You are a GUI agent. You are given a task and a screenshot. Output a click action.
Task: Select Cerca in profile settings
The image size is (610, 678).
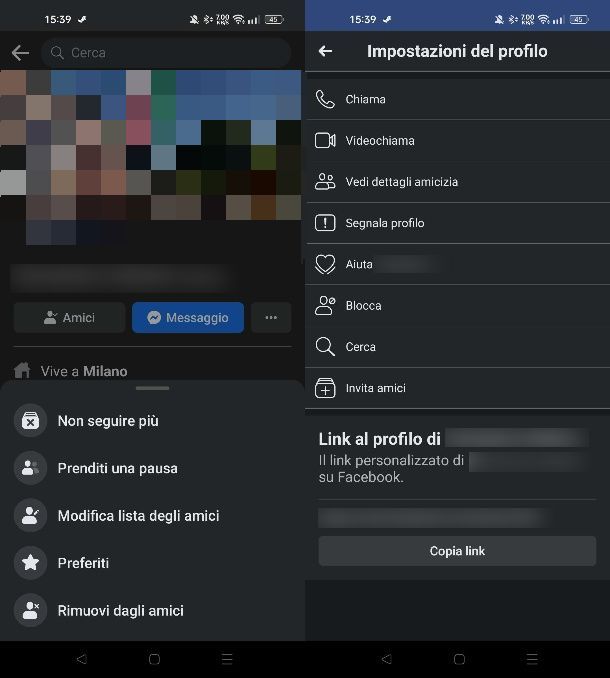coord(457,347)
